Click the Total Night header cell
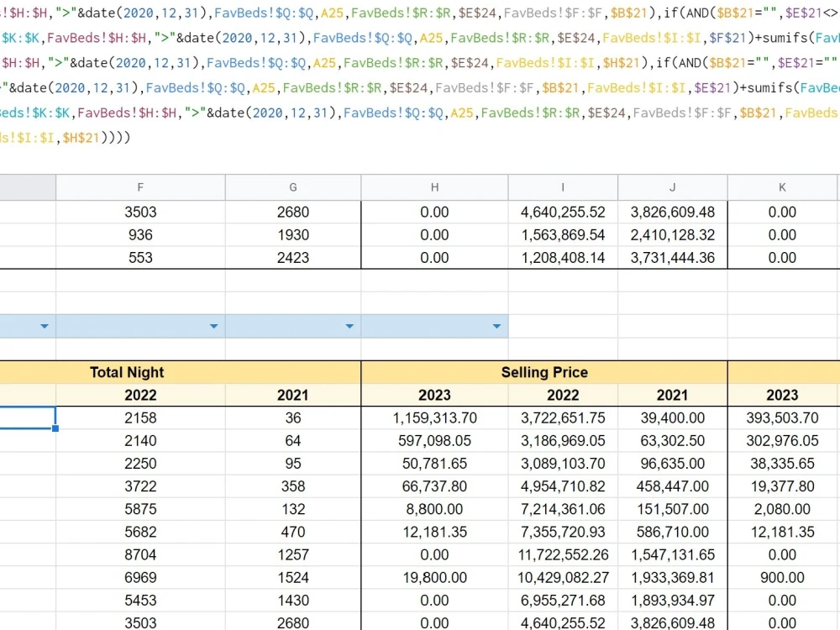The image size is (840, 630). tap(127, 372)
